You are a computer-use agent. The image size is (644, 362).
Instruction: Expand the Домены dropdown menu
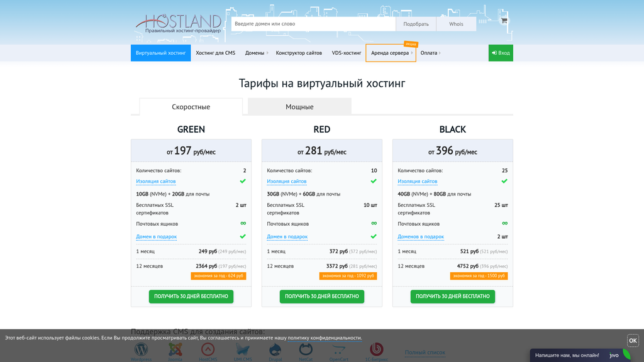(254, 53)
